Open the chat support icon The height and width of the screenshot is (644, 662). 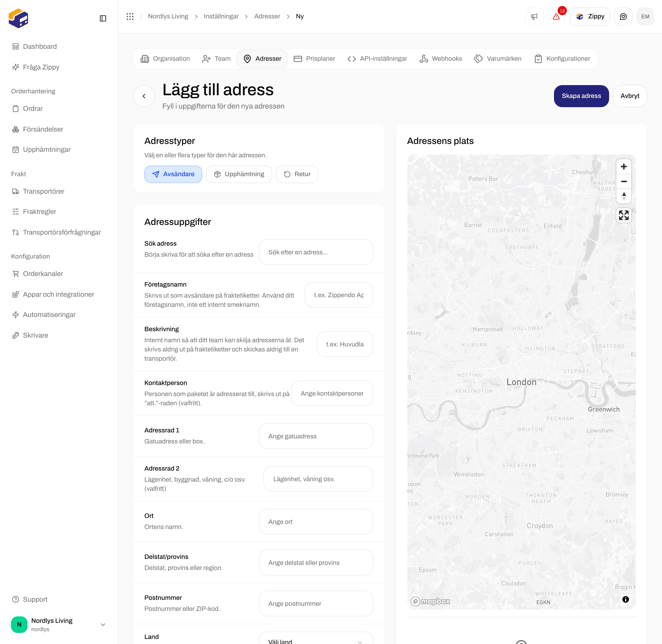(623, 17)
